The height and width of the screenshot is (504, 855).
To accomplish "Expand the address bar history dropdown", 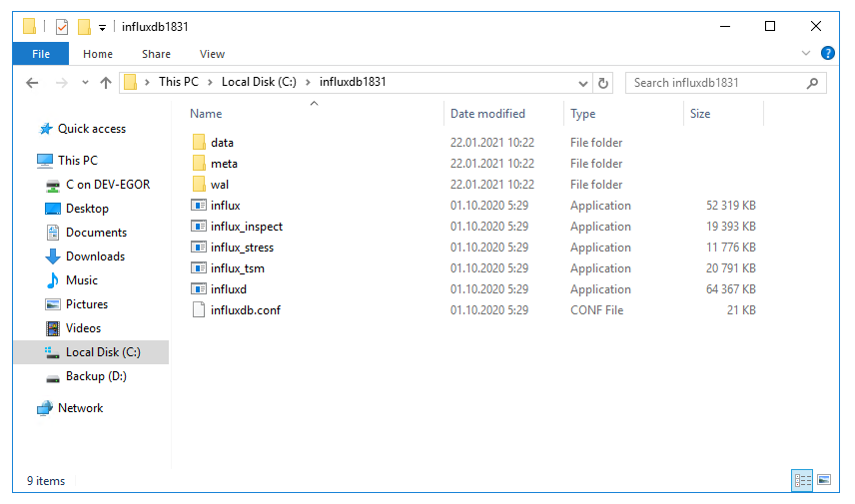I will point(583,84).
